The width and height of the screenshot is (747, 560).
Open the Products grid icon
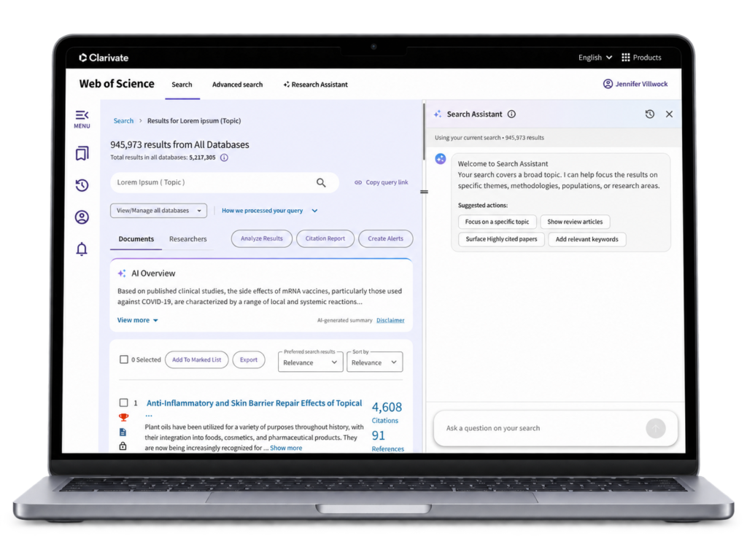pos(625,58)
